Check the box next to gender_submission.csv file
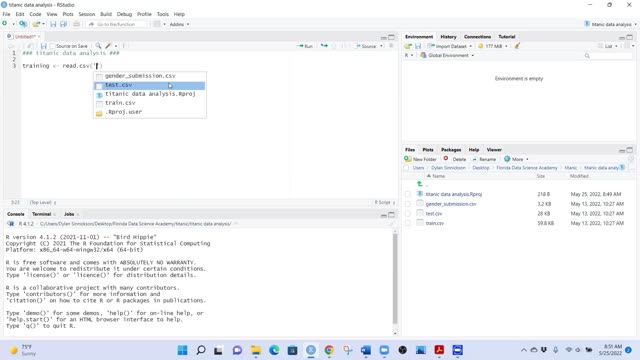Image resolution: width=640 pixels, height=360 pixels. click(x=408, y=204)
